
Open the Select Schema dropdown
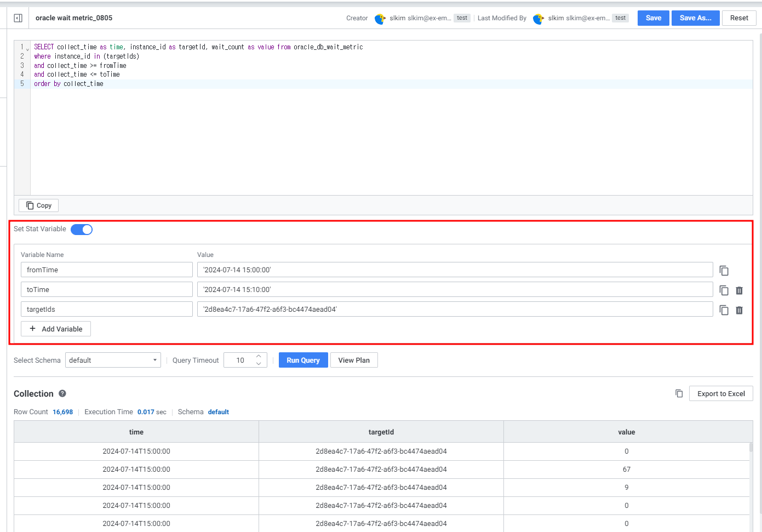click(113, 360)
